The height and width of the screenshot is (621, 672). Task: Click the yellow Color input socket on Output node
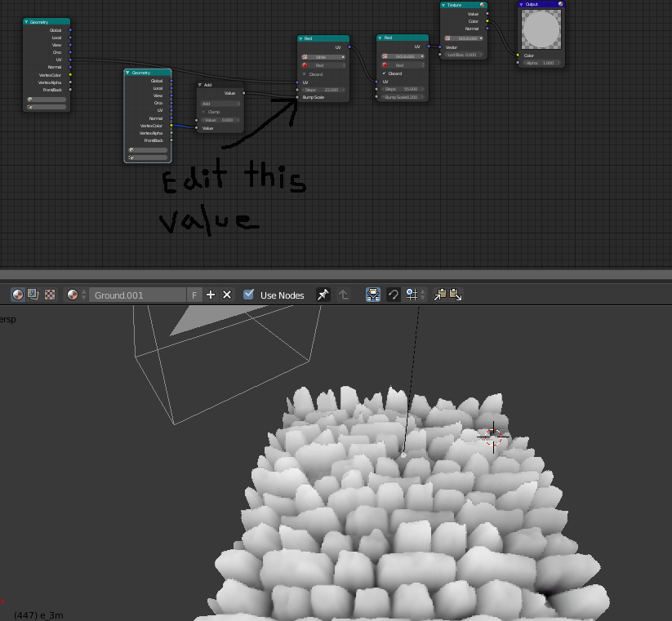click(518, 55)
